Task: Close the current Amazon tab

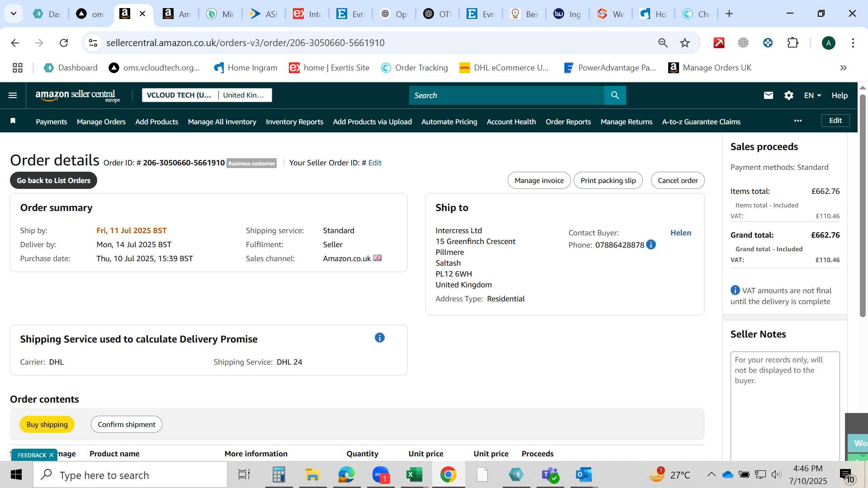Action: pos(142,14)
